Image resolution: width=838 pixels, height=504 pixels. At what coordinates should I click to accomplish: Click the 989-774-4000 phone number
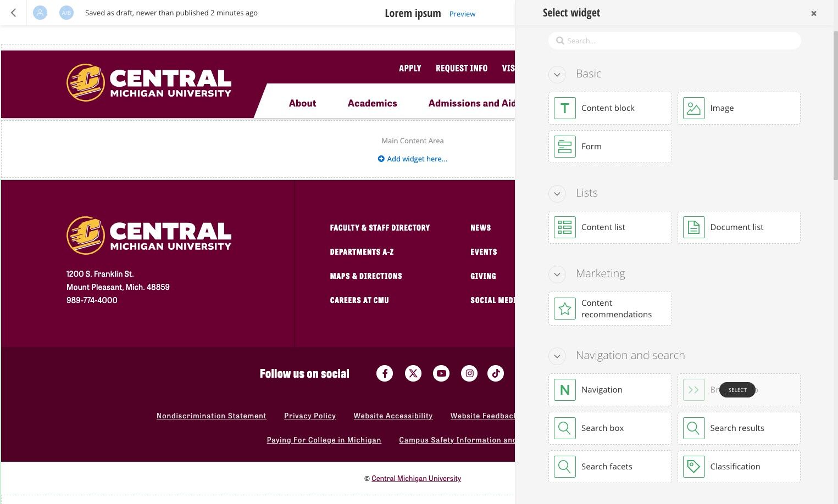coord(92,300)
